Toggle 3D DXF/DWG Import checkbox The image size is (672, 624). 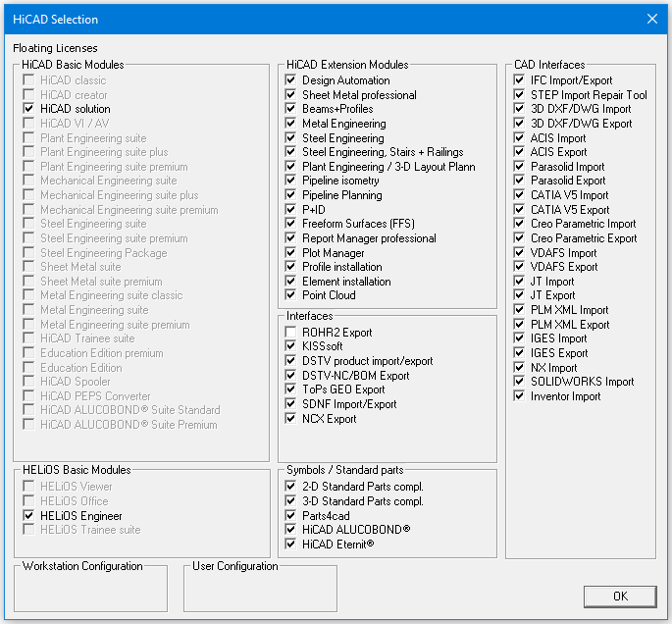(x=519, y=109)
